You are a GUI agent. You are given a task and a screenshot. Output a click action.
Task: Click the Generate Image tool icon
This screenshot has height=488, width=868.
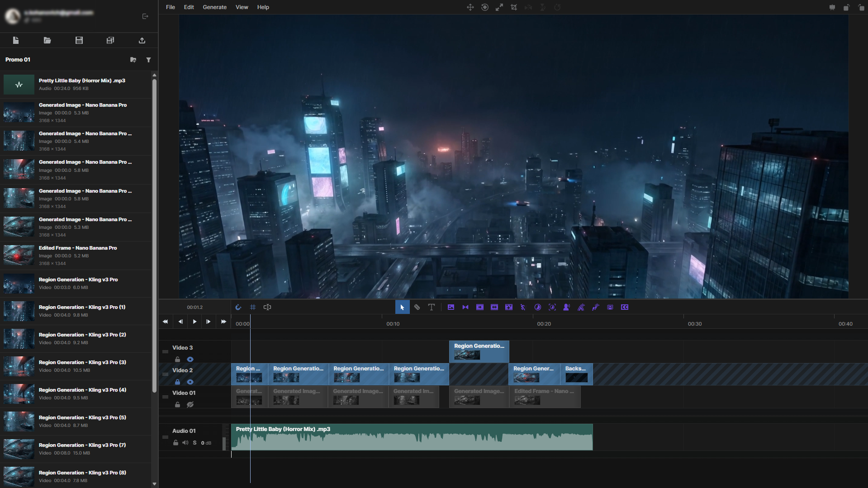[x=451, y=307]
